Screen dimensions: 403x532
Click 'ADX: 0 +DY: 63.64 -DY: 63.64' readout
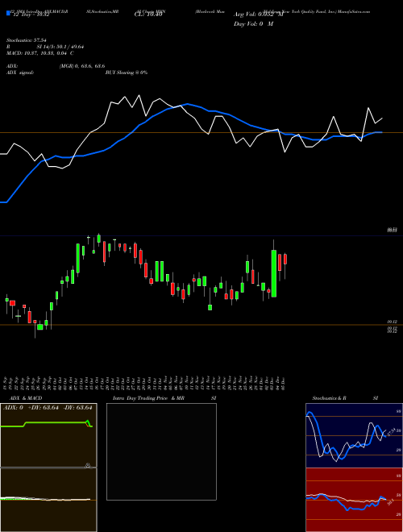[x=48, y=408]
